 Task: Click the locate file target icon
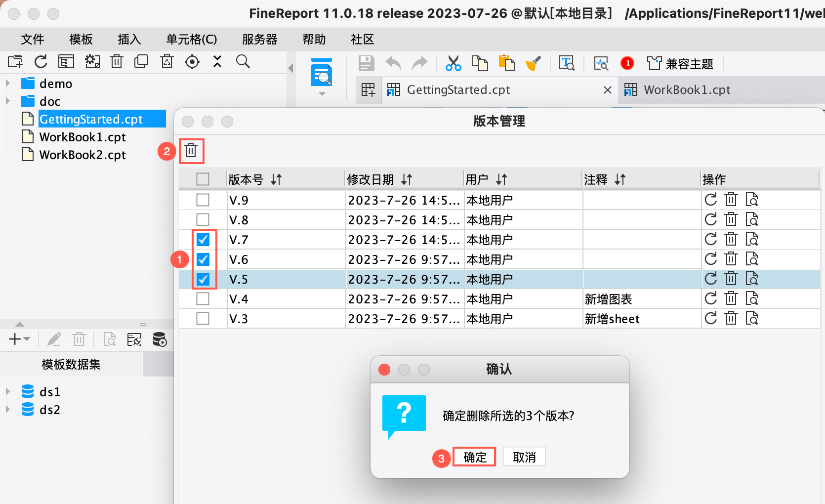coord(192,62)
